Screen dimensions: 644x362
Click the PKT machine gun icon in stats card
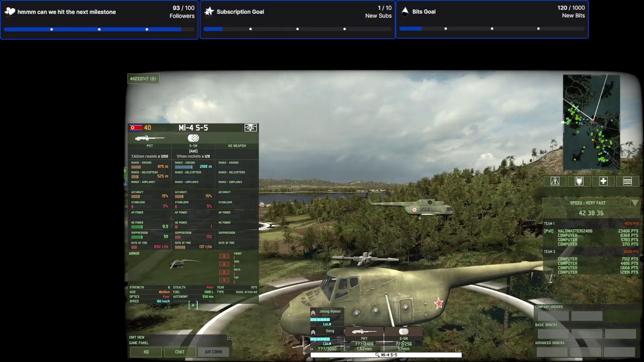tap(149, 138)
